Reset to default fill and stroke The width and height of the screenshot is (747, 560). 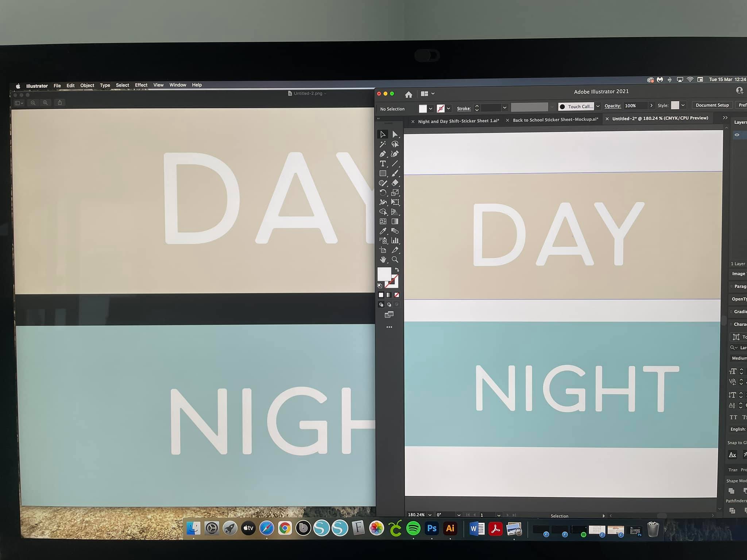(380, 286)
